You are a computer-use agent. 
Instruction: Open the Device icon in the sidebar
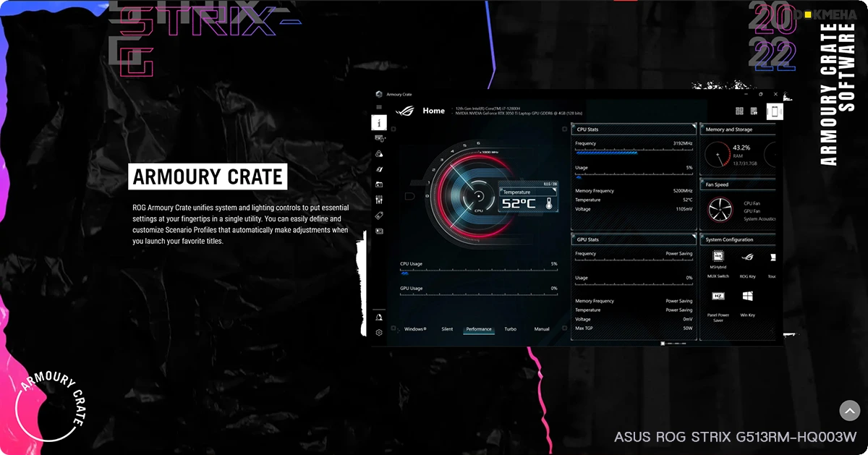[379, 138]
